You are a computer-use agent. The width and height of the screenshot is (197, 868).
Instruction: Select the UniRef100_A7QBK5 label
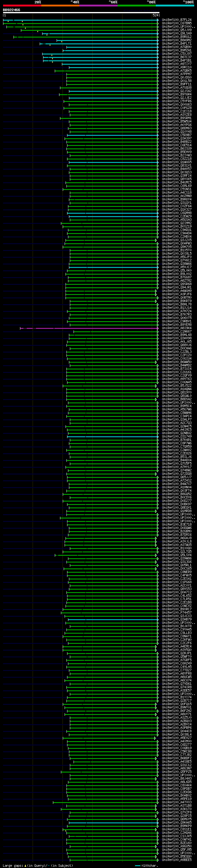coord(176,71)
